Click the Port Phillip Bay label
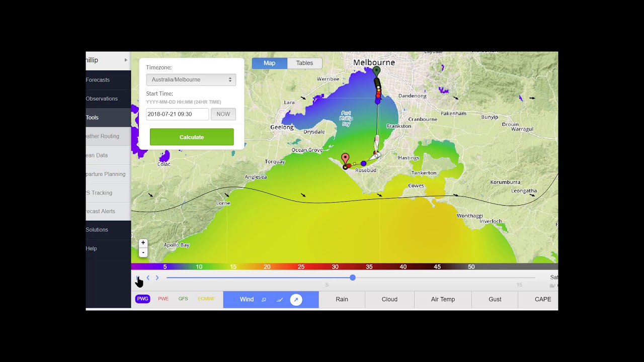The height and width of the screenshot is (362, 644). pos(346,119)
